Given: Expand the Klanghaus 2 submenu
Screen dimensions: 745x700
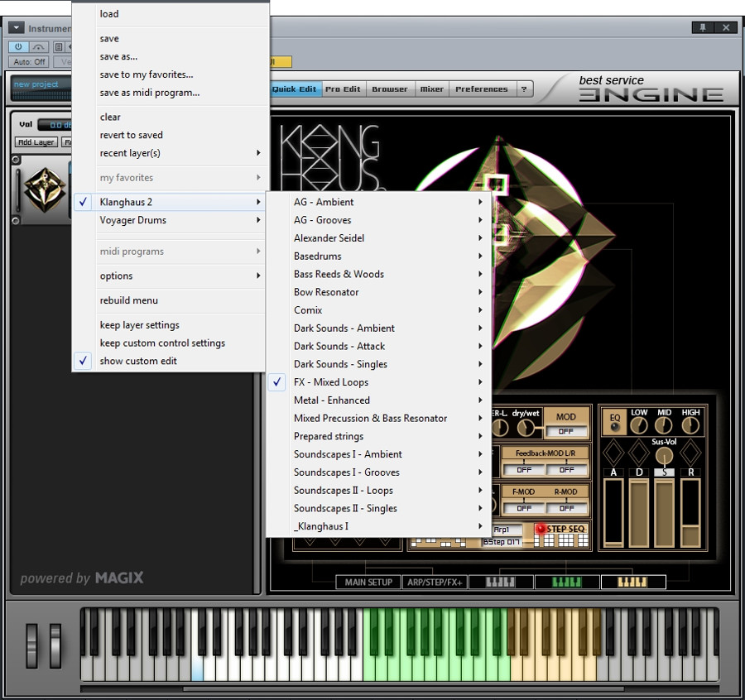Looking at the screenshot, I should tap(168, 202).
